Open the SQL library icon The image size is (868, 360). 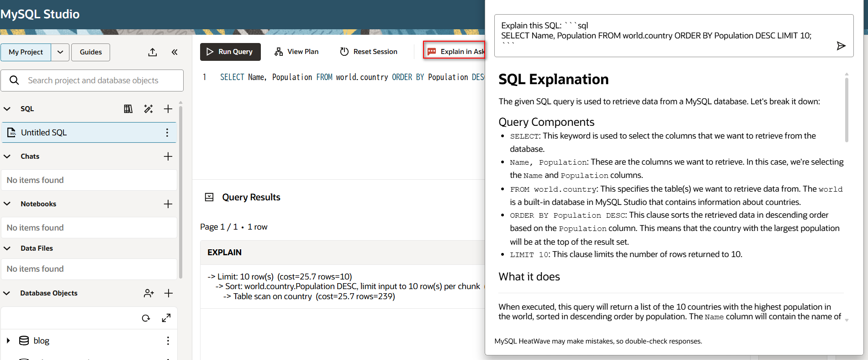click(128, 109)
